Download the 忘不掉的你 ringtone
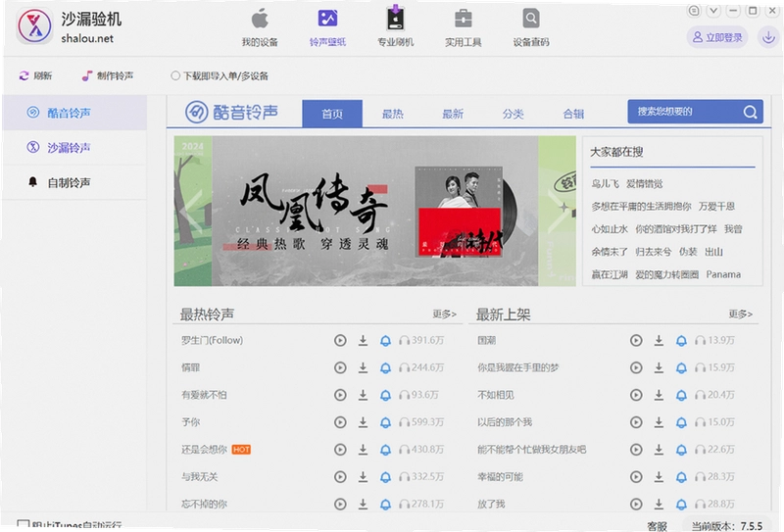784x532 pixels. tap(363, 504)
